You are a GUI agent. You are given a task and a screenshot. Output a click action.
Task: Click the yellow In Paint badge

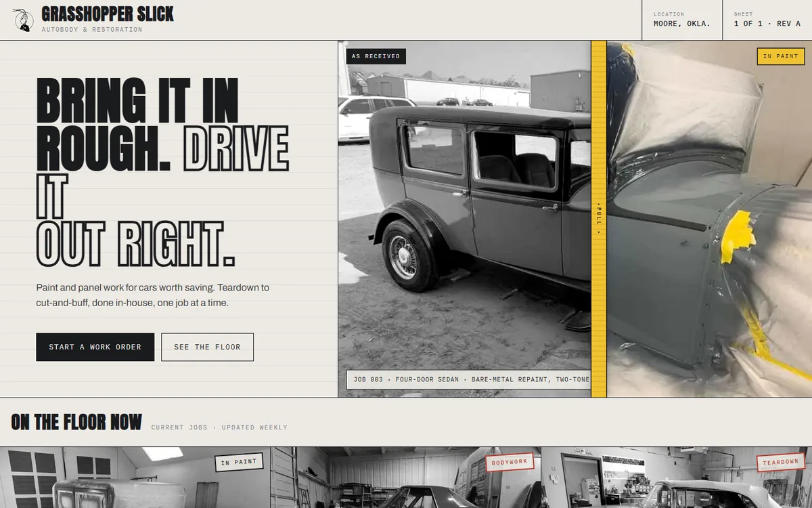(780, 56)
